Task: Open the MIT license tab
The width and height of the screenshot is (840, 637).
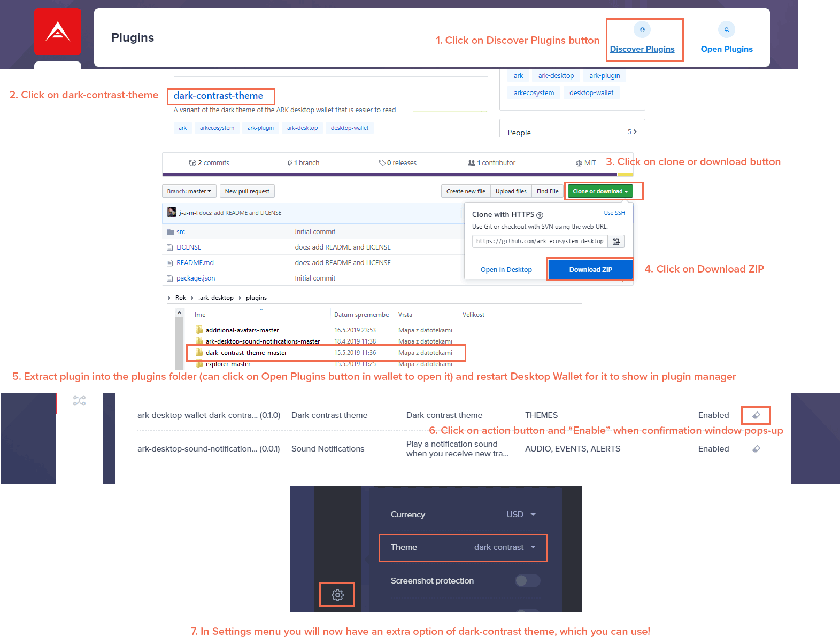Action: pyautogui.click(x=585, y=163)
